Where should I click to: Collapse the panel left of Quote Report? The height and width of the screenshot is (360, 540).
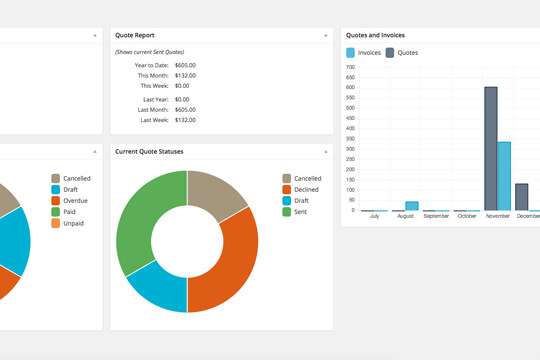coord(95,35)
